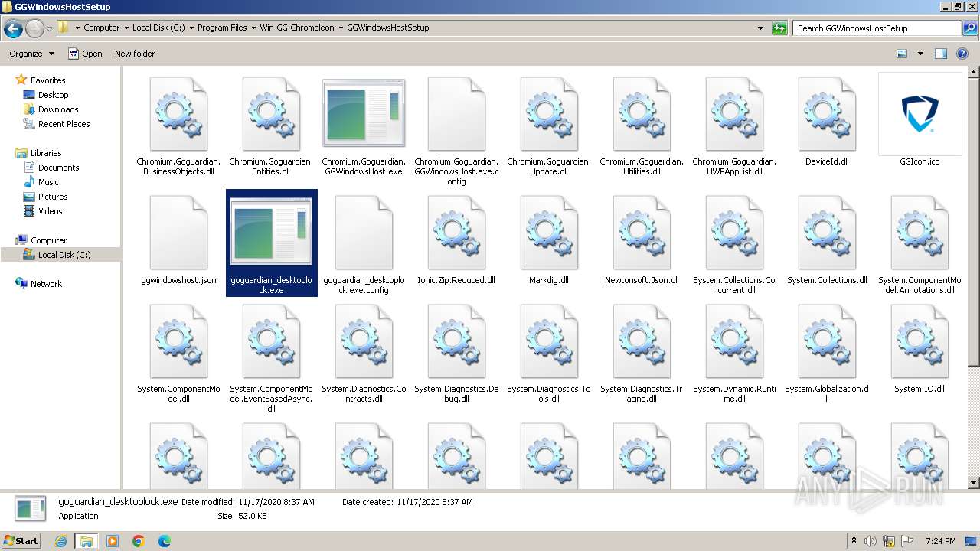
Task: Expand the Program Files breadcrumb arrow
Action: (x=253, y=28)
